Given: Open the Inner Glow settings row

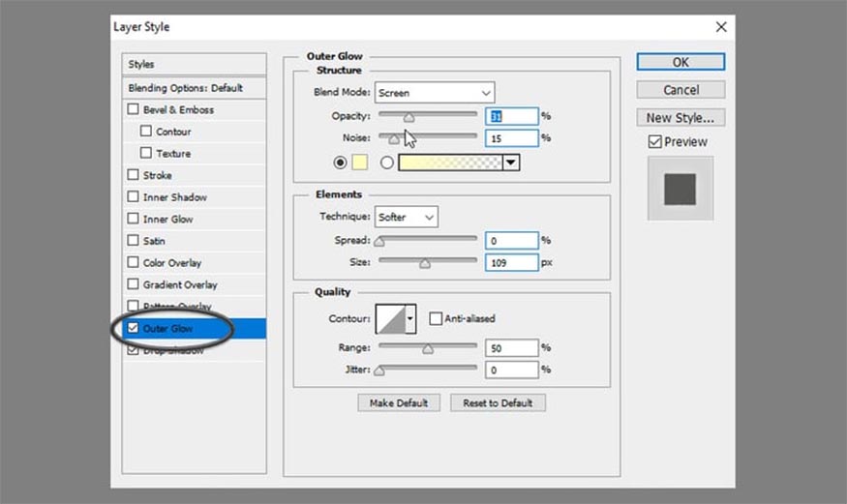Looking at the screenshot, I should (x=194, y=219).
